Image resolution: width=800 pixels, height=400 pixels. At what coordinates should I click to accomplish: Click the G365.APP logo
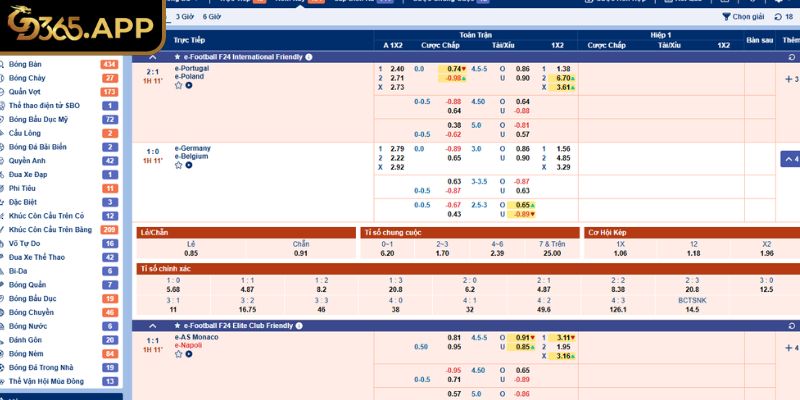[82, 24]
